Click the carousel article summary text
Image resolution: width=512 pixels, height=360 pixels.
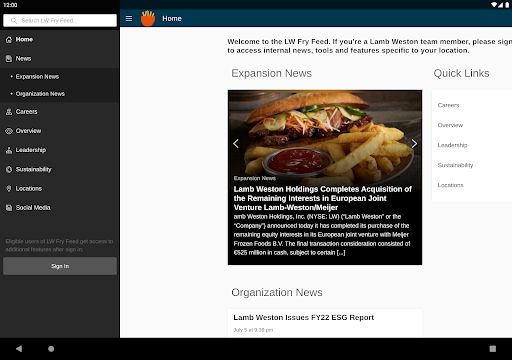pos(322,235)
